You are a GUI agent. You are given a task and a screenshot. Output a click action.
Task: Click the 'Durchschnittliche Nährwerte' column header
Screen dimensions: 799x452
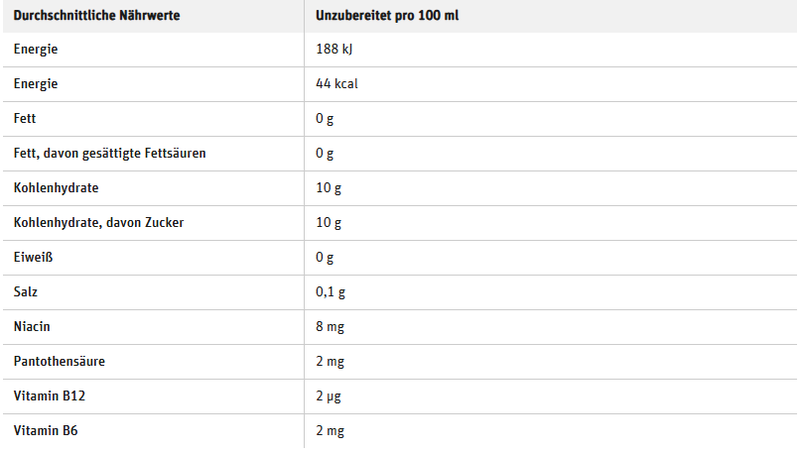96,15
